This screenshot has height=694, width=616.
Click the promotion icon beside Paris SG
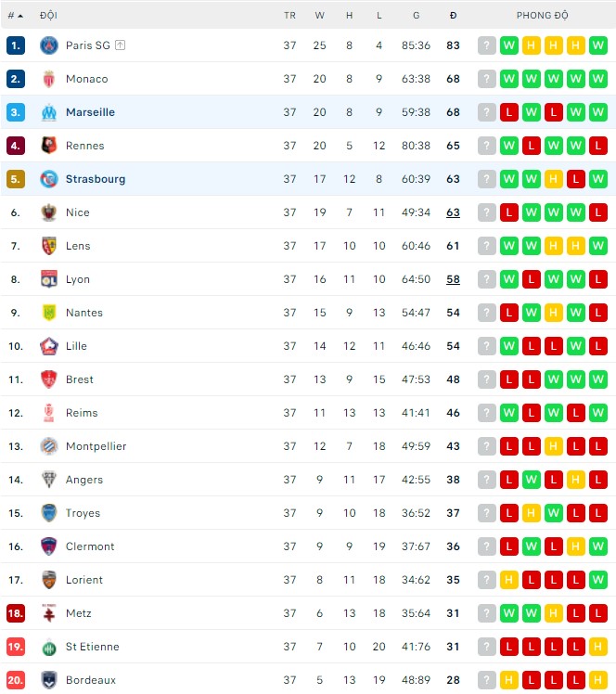click(x=121, y=45)
